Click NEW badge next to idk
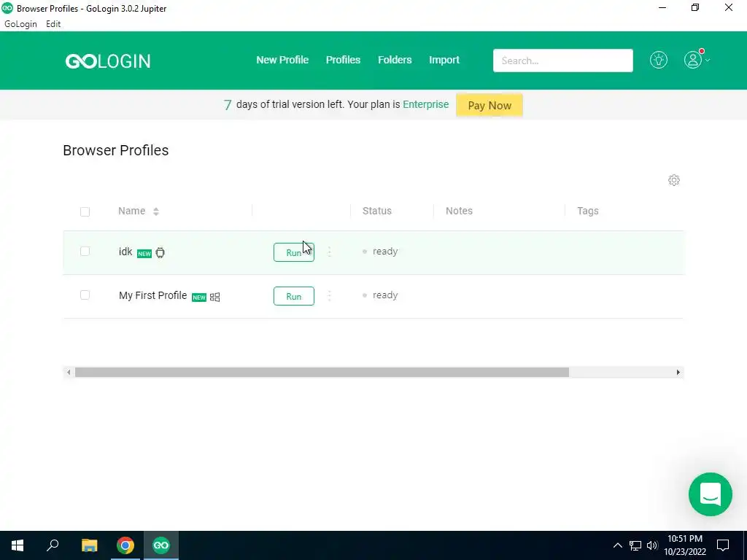The height and width of the screenshot is (560, 747). click(x=144, y=253)
